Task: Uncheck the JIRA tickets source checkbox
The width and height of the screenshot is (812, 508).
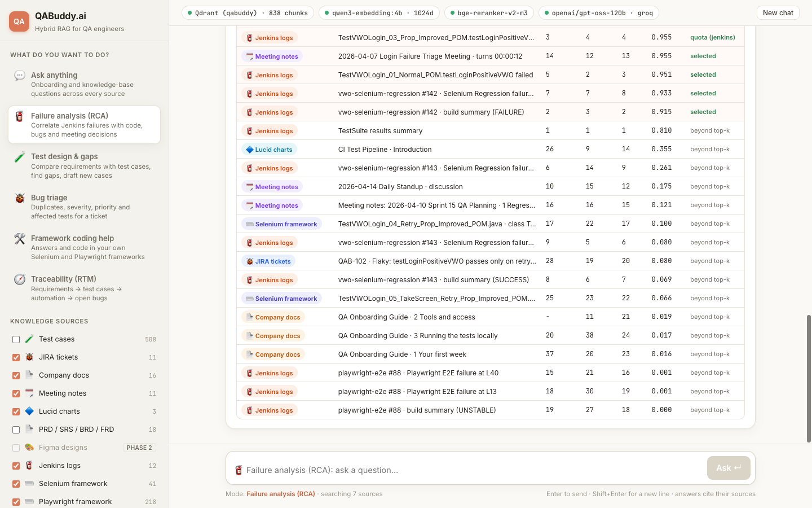Action: (16, 357)
